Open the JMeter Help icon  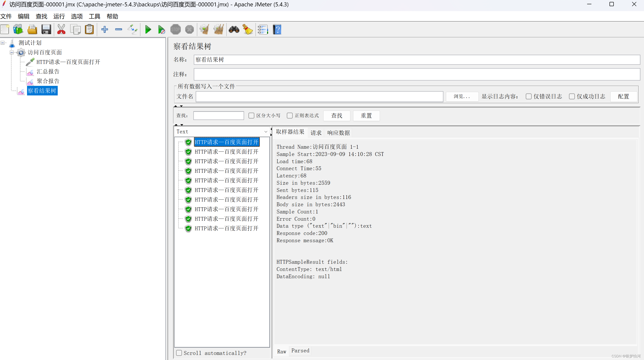(x=277, y=29)
